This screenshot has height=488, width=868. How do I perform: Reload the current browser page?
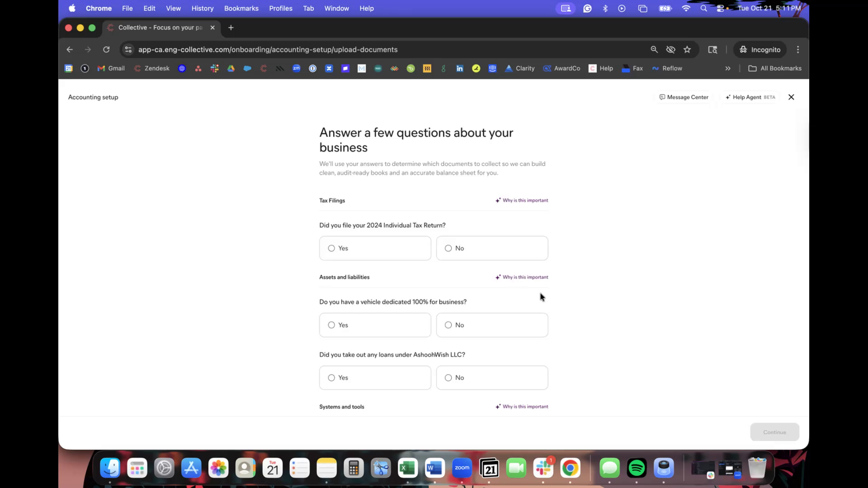106,50
